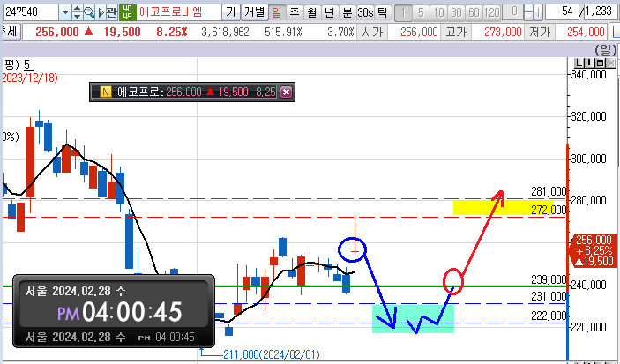The height and width of the screenshot is (364, 620).
Task: Click the 239,000 price line label
Action: pyautogui.click(x=549, y=279)
